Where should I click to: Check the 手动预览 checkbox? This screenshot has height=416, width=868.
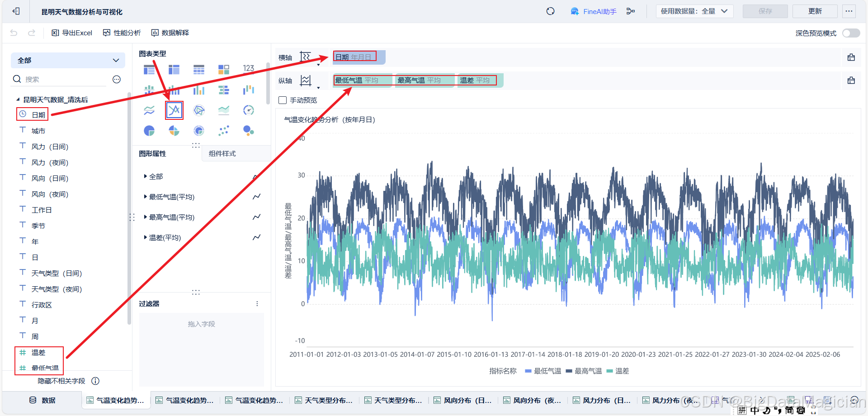tap(283, 100)
